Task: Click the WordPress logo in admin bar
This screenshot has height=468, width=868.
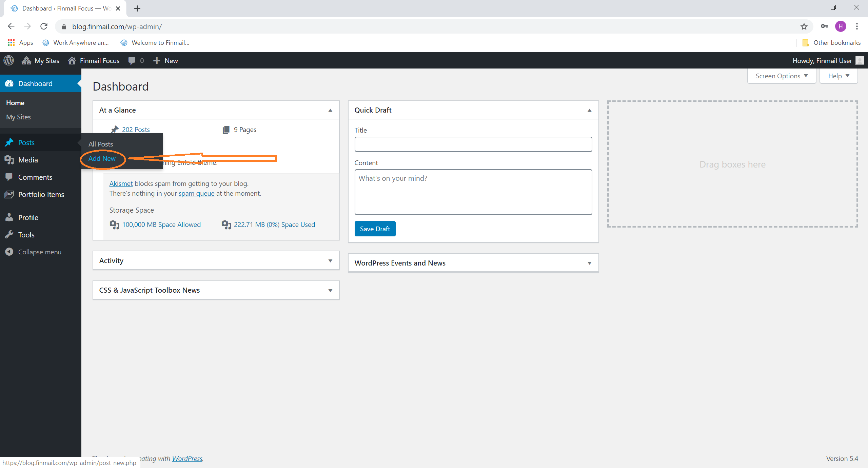Action: [9, 60]
